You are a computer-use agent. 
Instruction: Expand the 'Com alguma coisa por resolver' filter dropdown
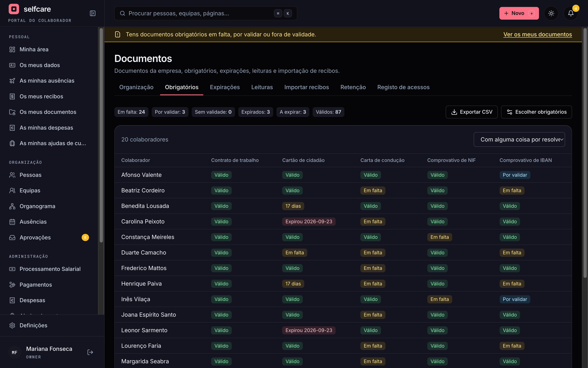(x=519, y=139)
